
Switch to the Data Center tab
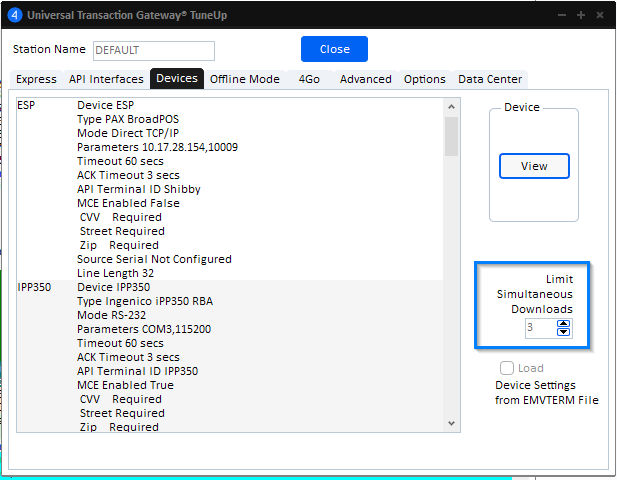[489, 79]
